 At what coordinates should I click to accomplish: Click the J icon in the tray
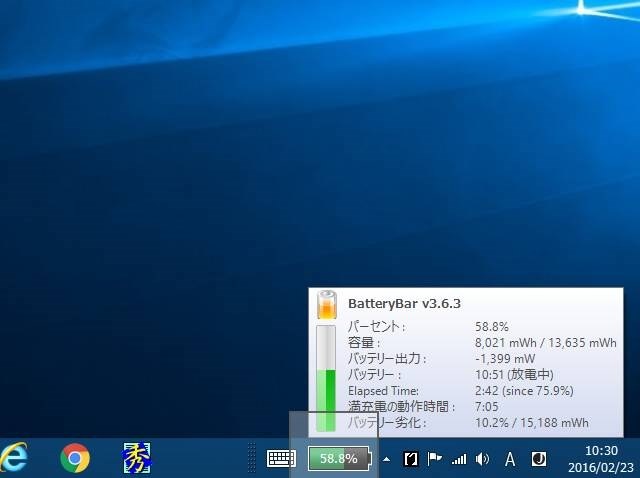539,459
